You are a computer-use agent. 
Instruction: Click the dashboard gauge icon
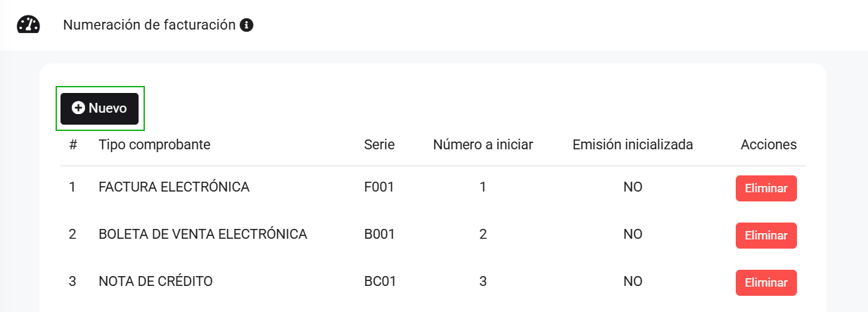coord(28,25)
